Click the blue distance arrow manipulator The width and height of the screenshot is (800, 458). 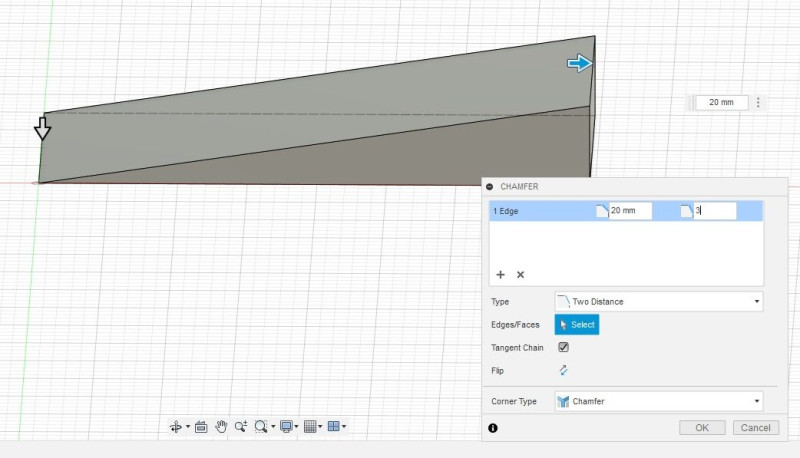pyautogui.click(x=580, y=63)
